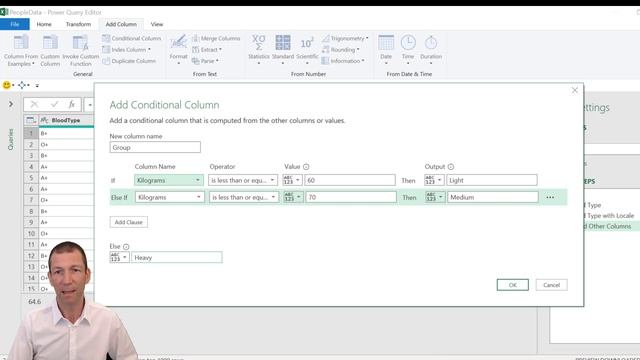Open Rounding menu

341,49
